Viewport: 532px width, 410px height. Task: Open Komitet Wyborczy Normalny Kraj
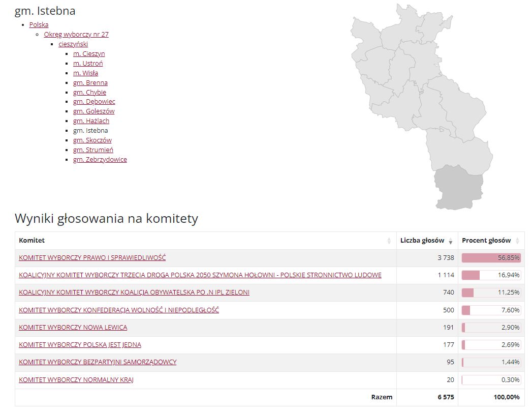click(x=76, y=379)
